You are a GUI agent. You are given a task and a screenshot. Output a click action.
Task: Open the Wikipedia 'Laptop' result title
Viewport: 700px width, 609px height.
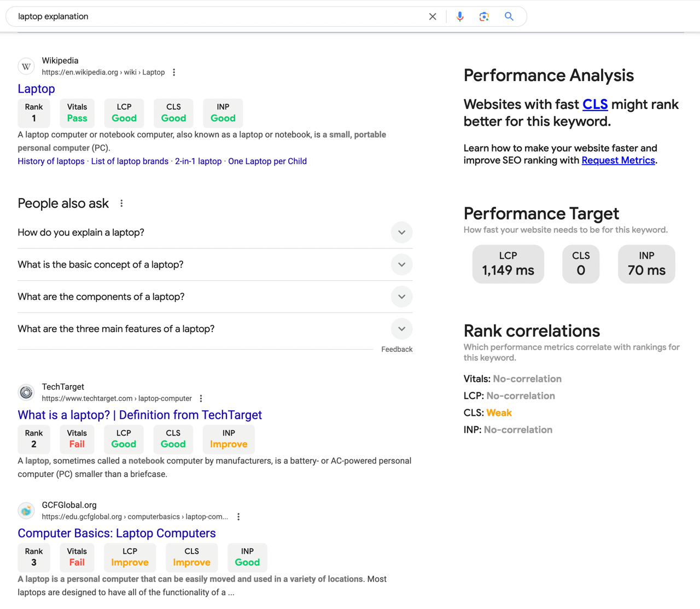coord(36,89)
